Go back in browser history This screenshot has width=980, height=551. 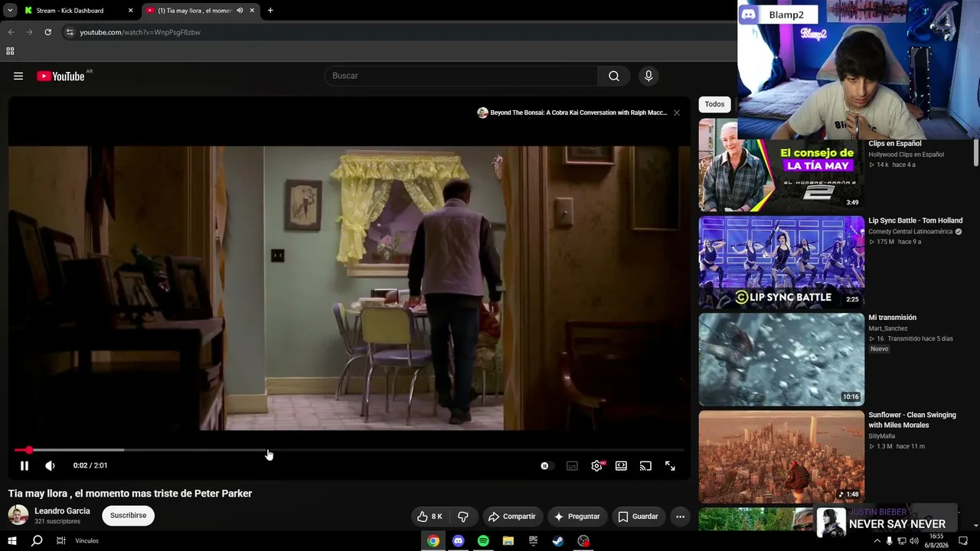(11, 32)
